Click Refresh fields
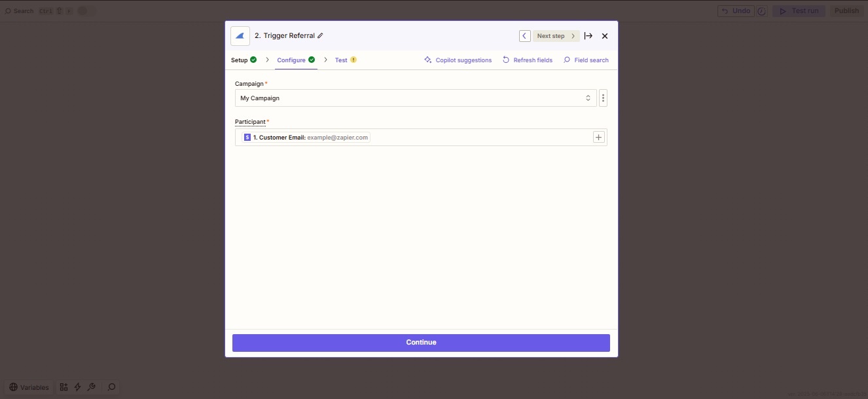Image resolution: width=868 pixels, height=399 pixels. tap(528, 60)
